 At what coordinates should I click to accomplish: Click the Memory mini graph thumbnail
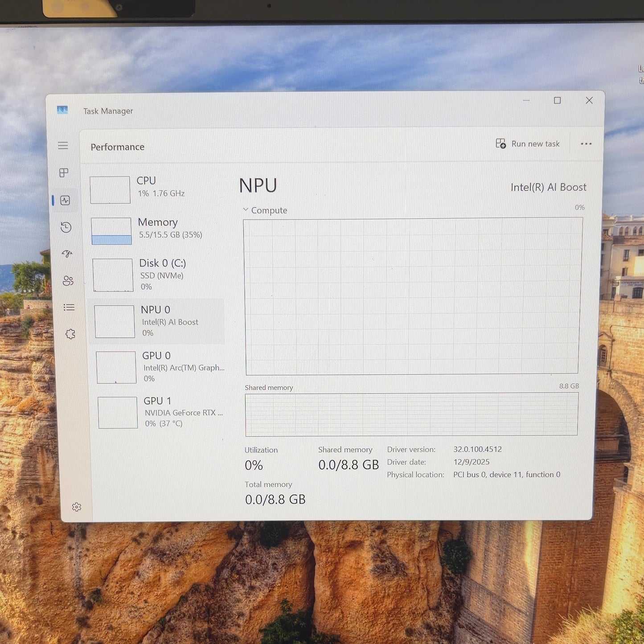point(111,231)
